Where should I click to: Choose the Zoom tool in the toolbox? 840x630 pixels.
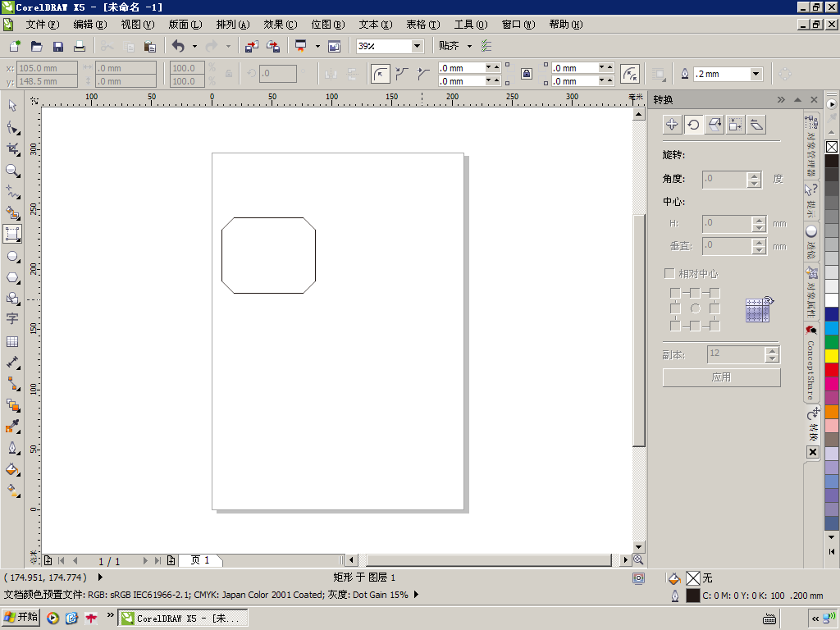click(x=12, y=171)
